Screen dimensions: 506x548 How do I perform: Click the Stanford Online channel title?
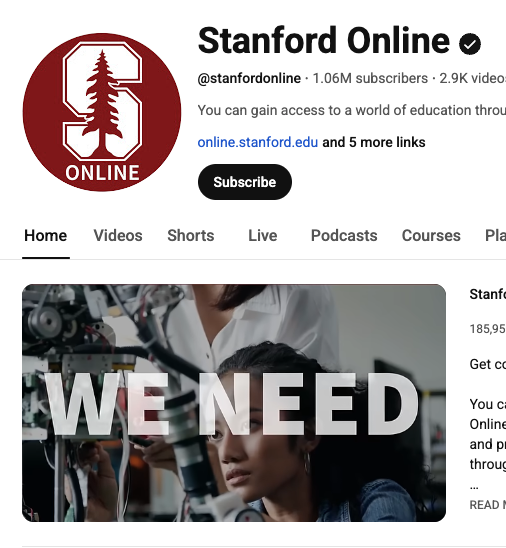pyautogui.click(x=324, y=41)
